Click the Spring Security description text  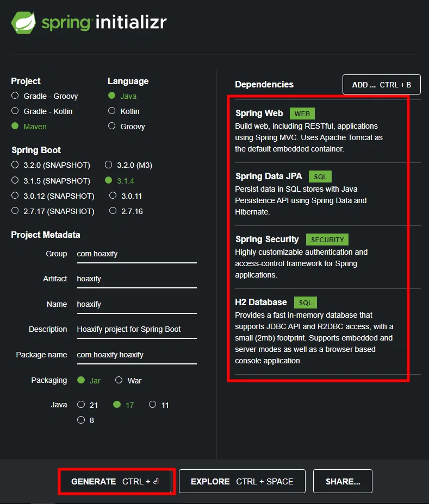(301, 263)
